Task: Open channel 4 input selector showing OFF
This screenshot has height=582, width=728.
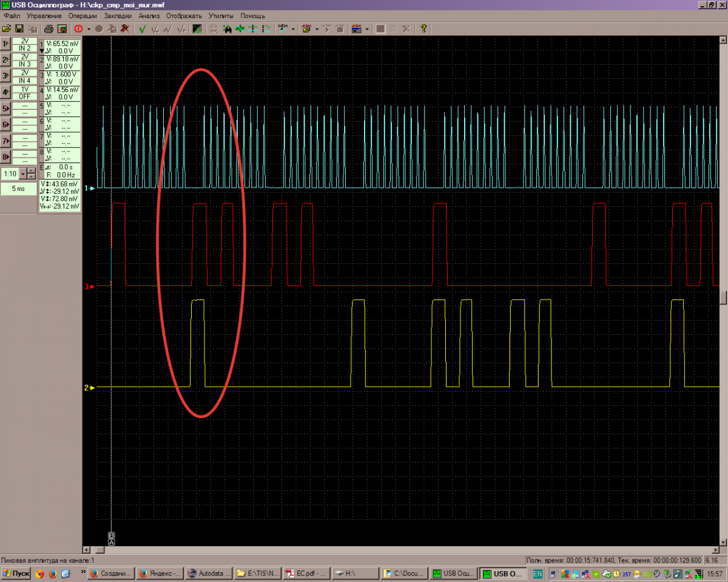Action: coord(24,96)
